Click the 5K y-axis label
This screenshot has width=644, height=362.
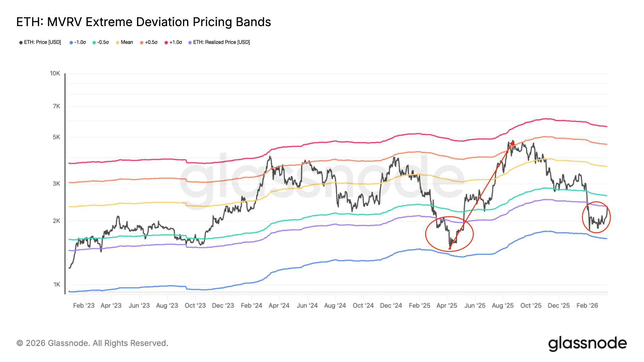pos(56,137)
